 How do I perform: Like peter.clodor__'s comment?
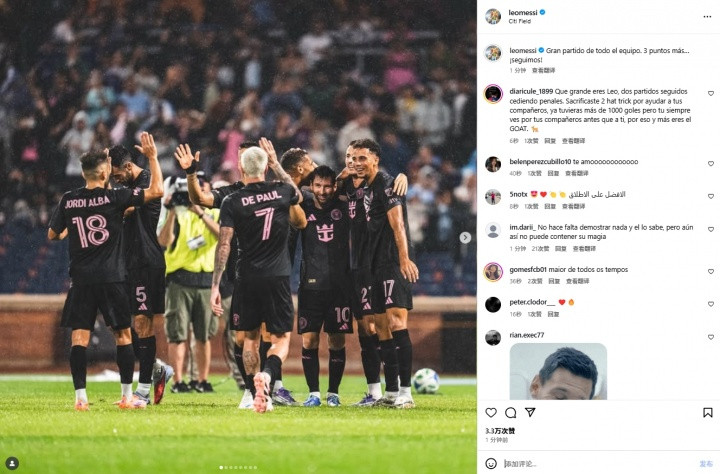click(711, 304)
